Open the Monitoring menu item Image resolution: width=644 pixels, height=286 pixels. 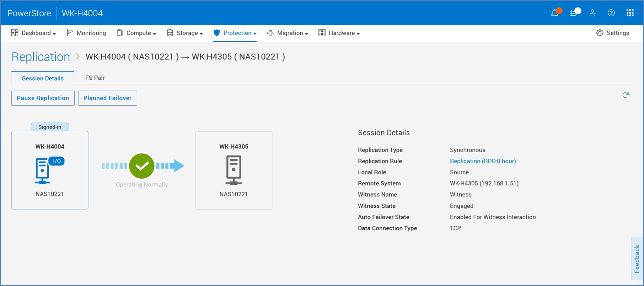(x=86, y=33)
